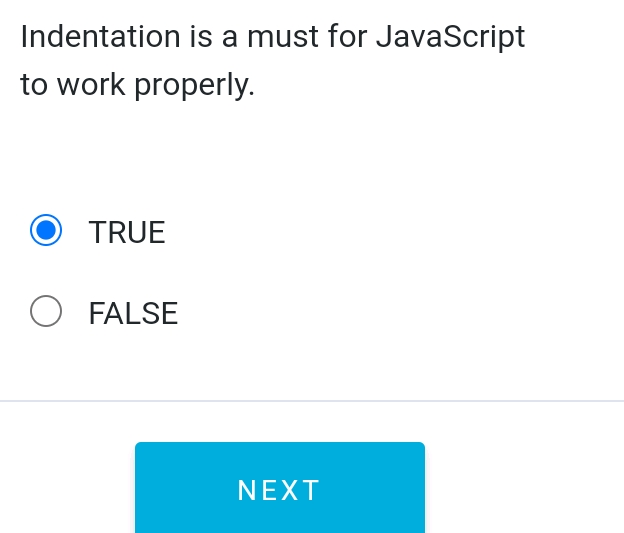Viewport: 624px width, 533px height.
Task: Click the word "JavaScript" in the question
Action: pos(450,37)
